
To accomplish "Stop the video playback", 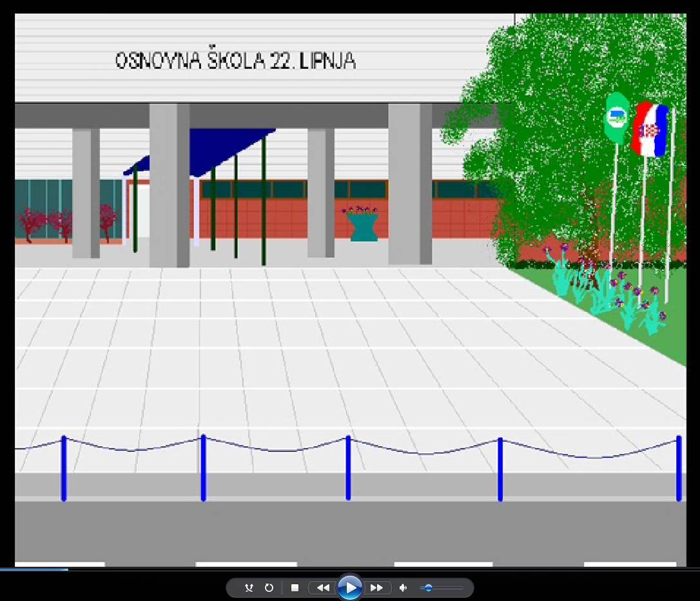I will click(x=295, y=587).
